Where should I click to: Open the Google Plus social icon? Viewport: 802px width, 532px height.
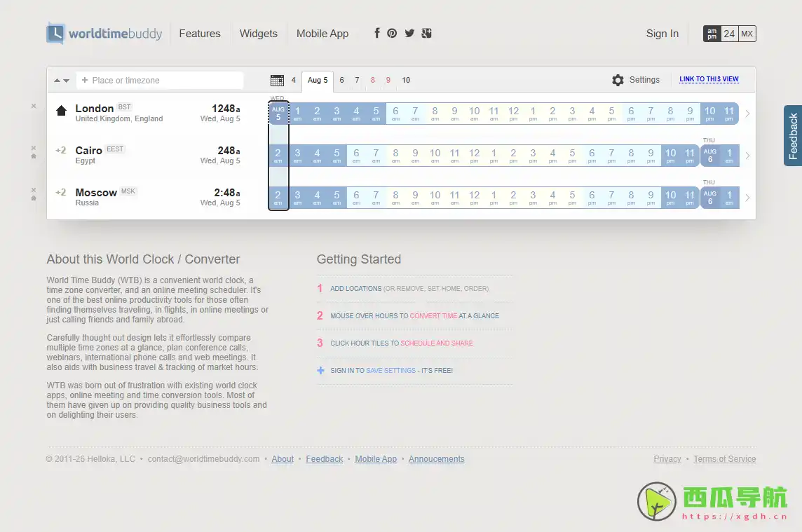(426, 33)
